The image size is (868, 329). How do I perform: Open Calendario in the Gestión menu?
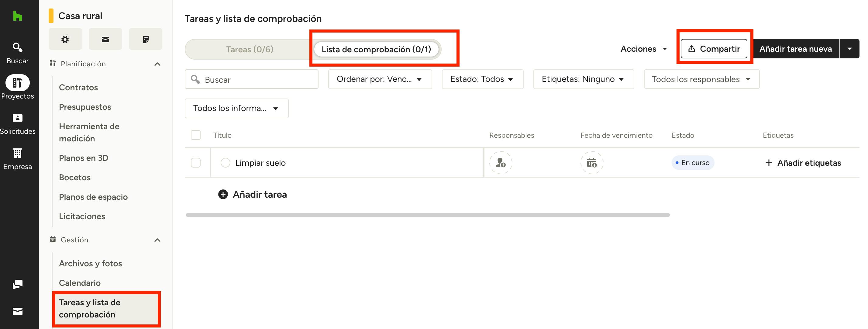pos(80,283)
